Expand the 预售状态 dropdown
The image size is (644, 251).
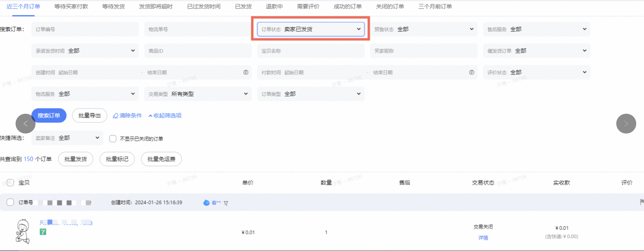point(424,29)
